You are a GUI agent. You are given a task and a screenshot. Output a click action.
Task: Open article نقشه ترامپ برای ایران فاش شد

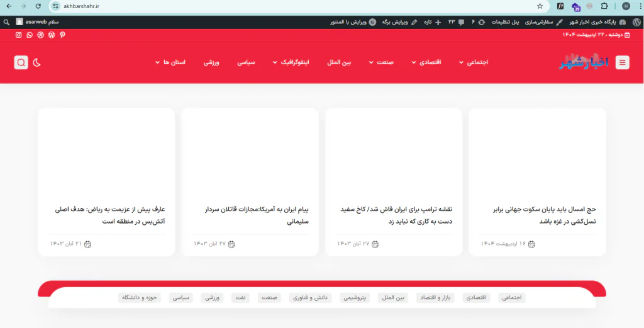tap(396, 215)
